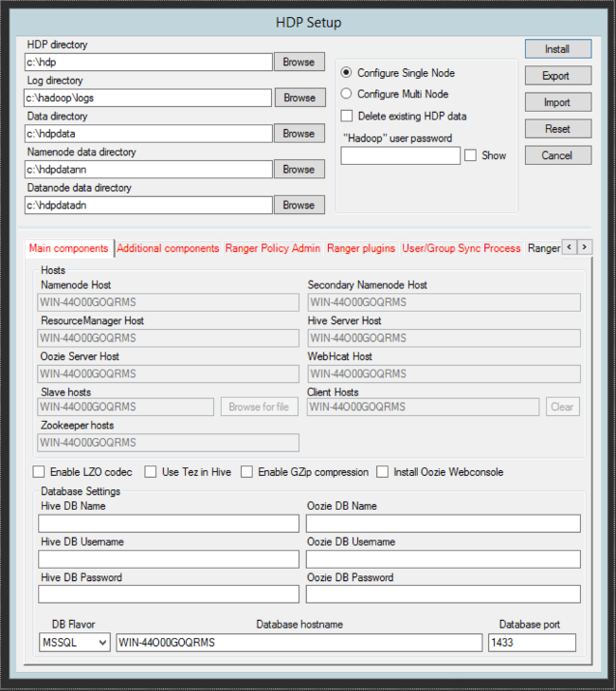Open the DB Flavor dropdown
The height and width of the screenshot is (691, 616).
click(x=75, y=643)
